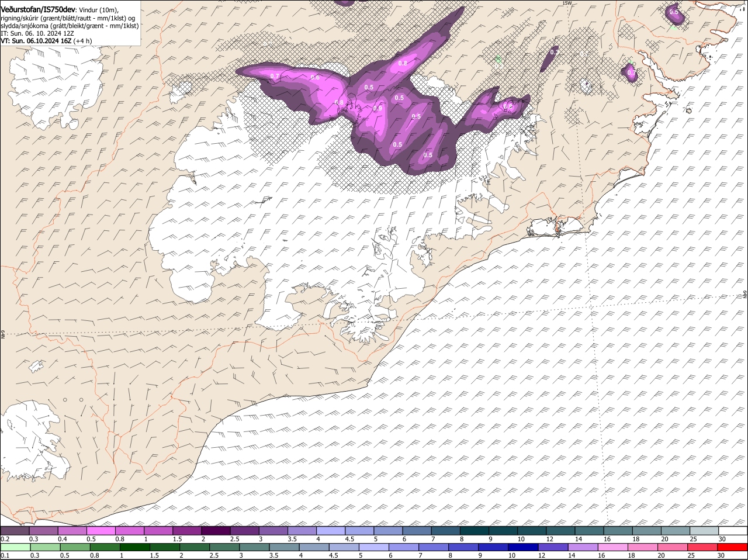Click the 'Veðurstofan/IS750dev' title text
748x560 pixels.
[37, 9]
